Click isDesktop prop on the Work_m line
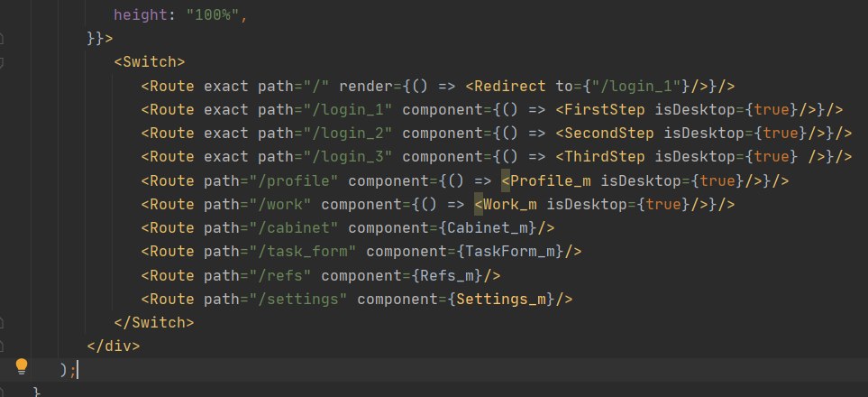868x397 pixels. pyautogui.click(x=587, y=204)
